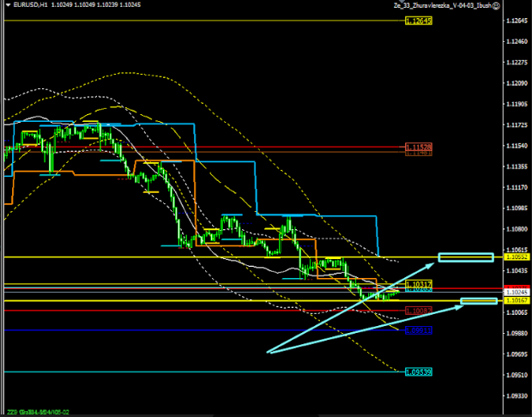Click the 1.10083 red price tag
The width and height of the screenshot is (532, 417).
point(418,311)
